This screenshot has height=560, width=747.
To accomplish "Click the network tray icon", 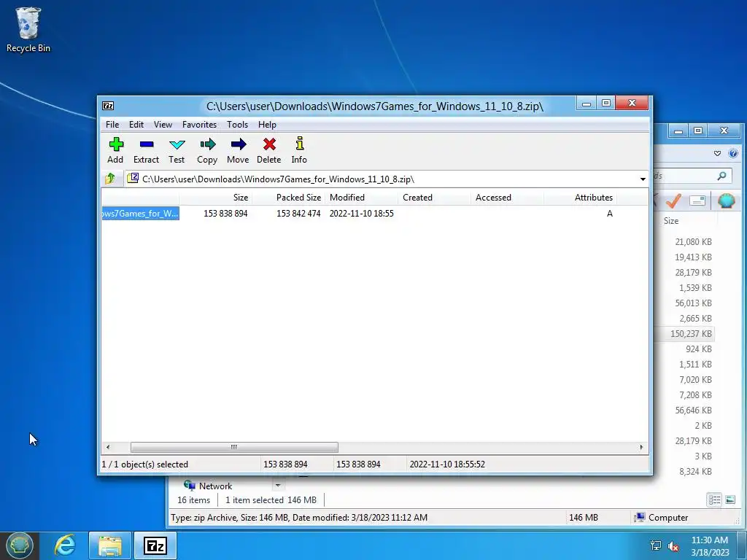I will click(x=656, y=545).
